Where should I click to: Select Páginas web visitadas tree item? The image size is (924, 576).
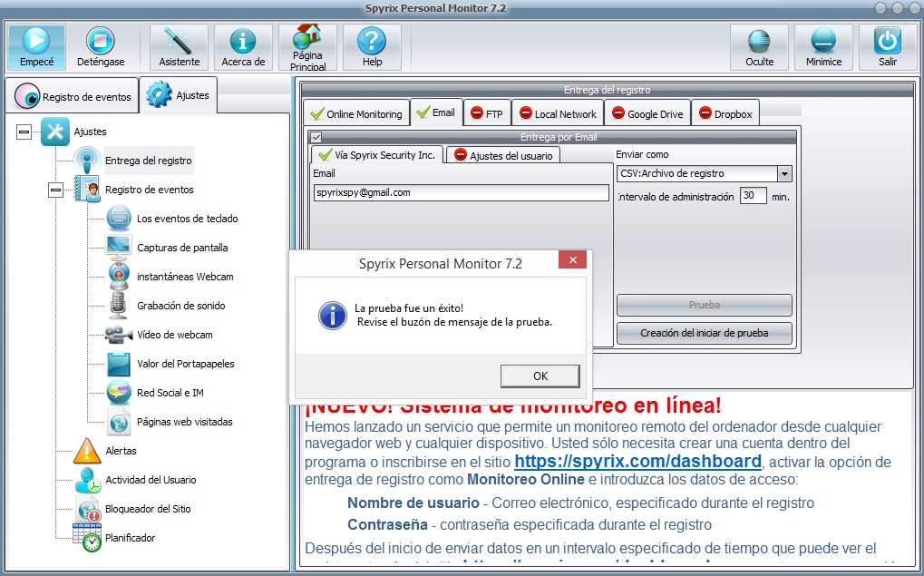(184, 422)
